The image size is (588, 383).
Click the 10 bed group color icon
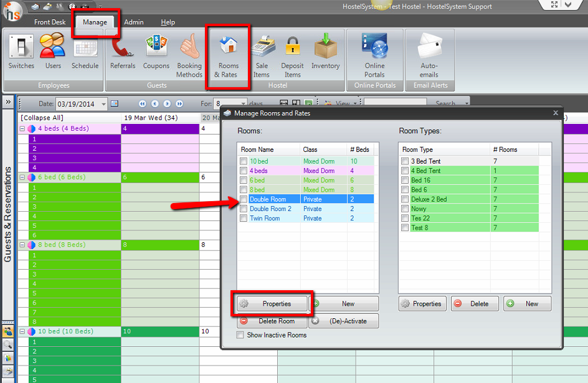[x=32, y=331]
